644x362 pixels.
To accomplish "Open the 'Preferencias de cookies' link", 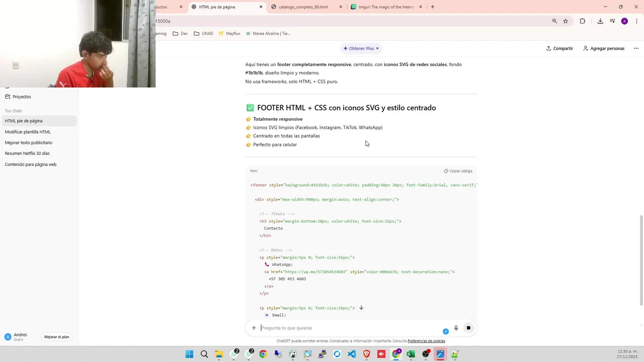I will click(426, 341).
